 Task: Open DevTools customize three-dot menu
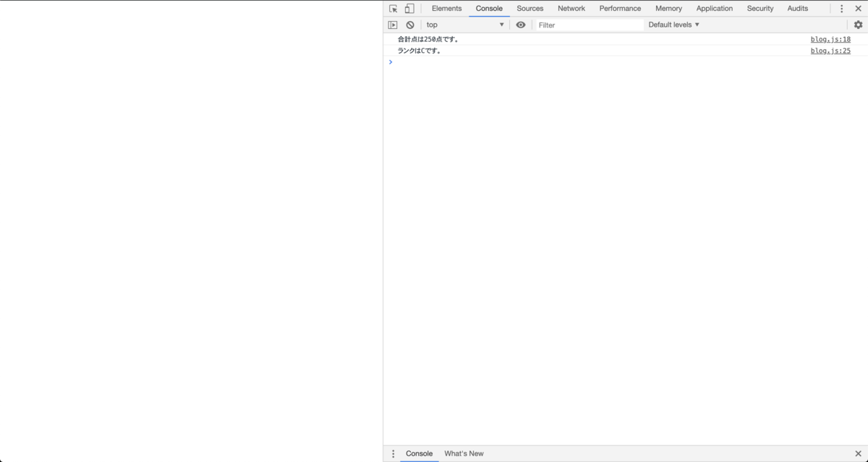coord(841,9)
